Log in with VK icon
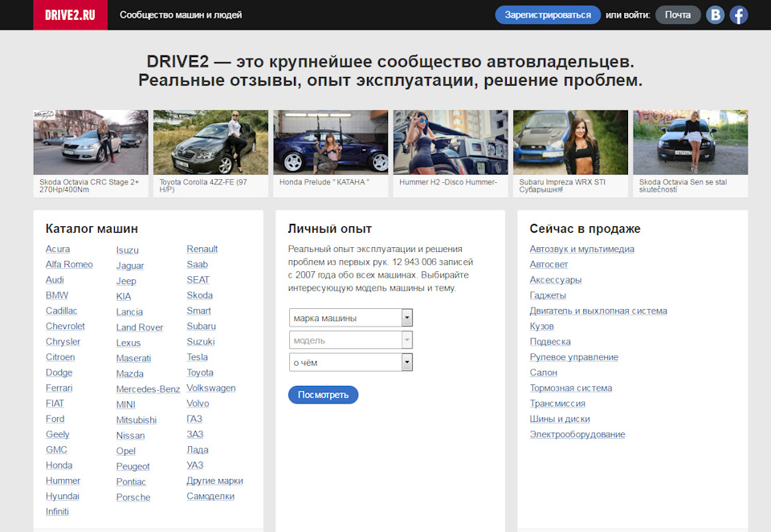The width and height of the screenshot is (771, 532). (x=716, y=14)
